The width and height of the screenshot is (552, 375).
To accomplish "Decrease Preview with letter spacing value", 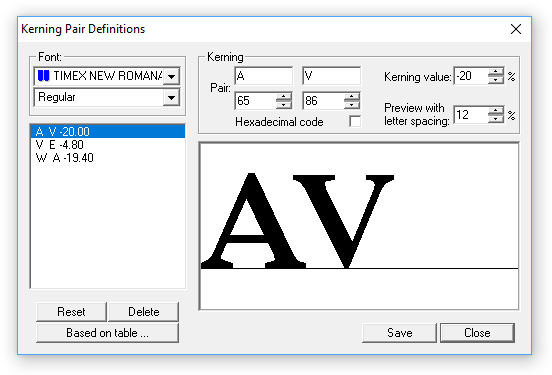I will point(496,119).
